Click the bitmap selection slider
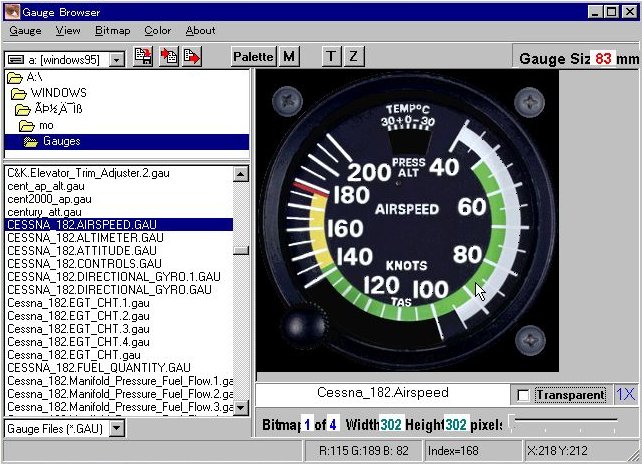The width and height of the screenshot is (642, 464). [511, 421]
